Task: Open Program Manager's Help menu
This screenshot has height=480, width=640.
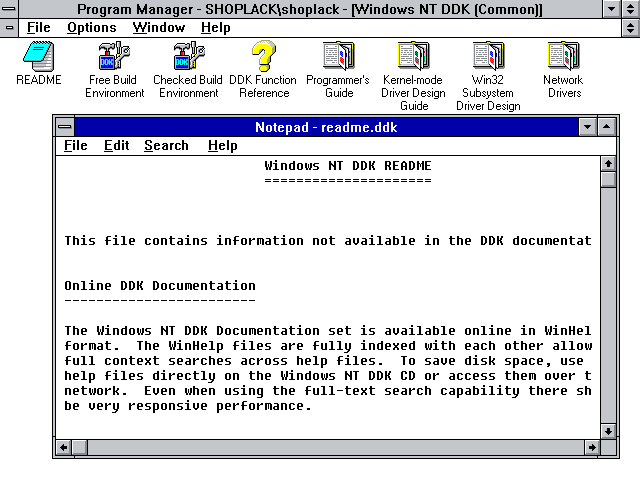Action: point(216,28)
